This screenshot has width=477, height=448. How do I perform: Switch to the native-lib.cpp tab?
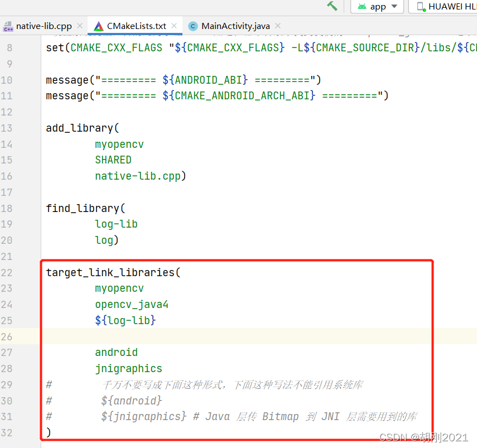(x=44, y=26)
